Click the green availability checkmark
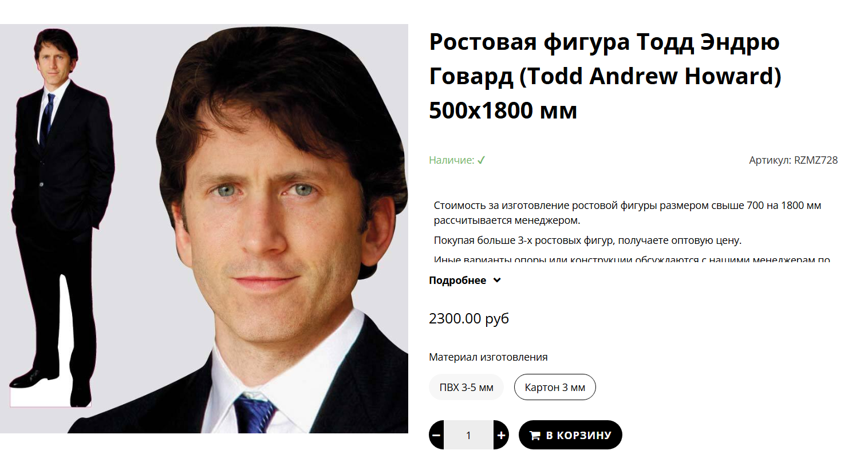Viewport: 868px width, 466px height. pos(482,160)
